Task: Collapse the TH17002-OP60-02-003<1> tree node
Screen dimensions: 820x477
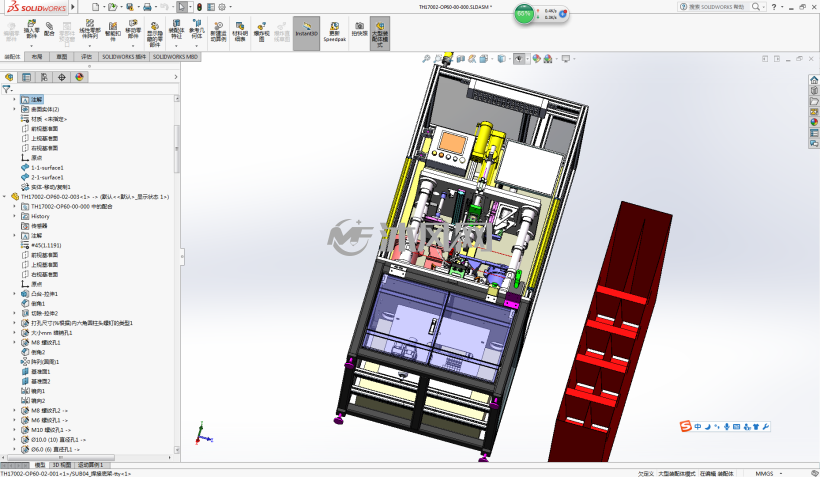Action: click(5, 197)
